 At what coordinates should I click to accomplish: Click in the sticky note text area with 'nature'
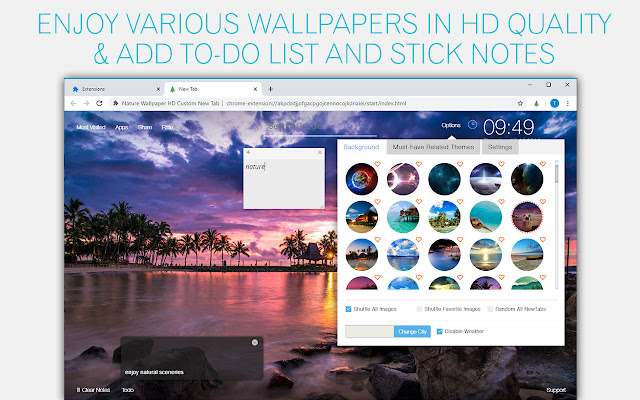(284, 184)
